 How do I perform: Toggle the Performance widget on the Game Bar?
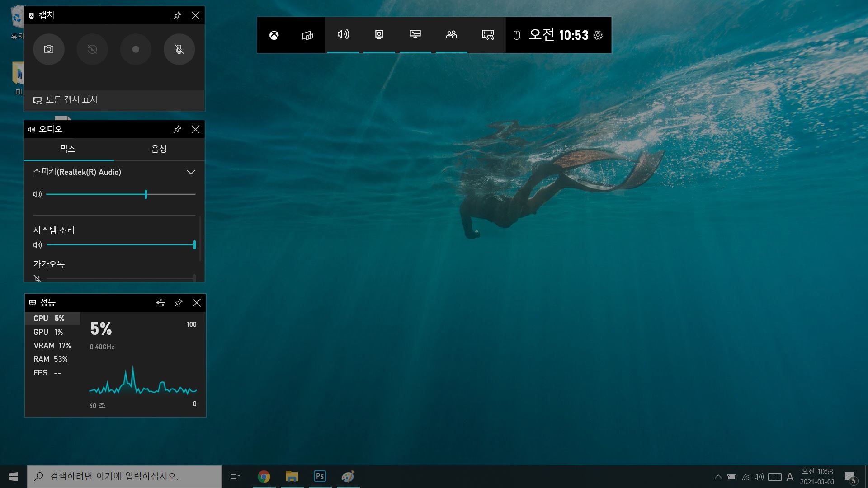click(415, 34)
